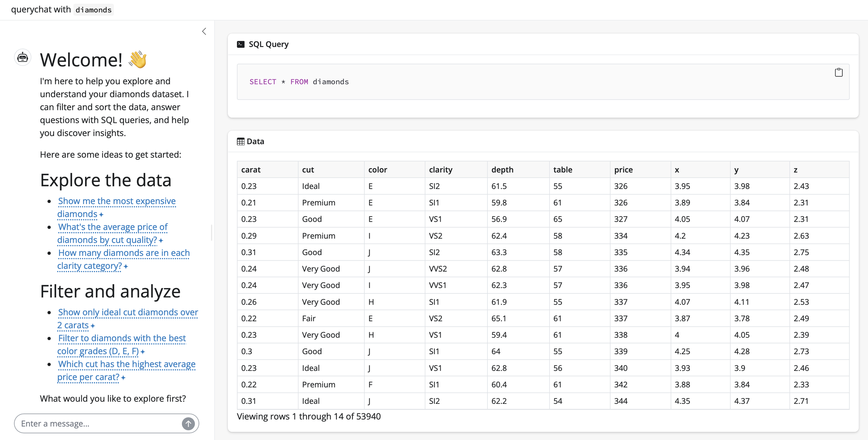
Task: Open 'Show me the most expensive diamonds' suggestion
Action: (116, 201)
